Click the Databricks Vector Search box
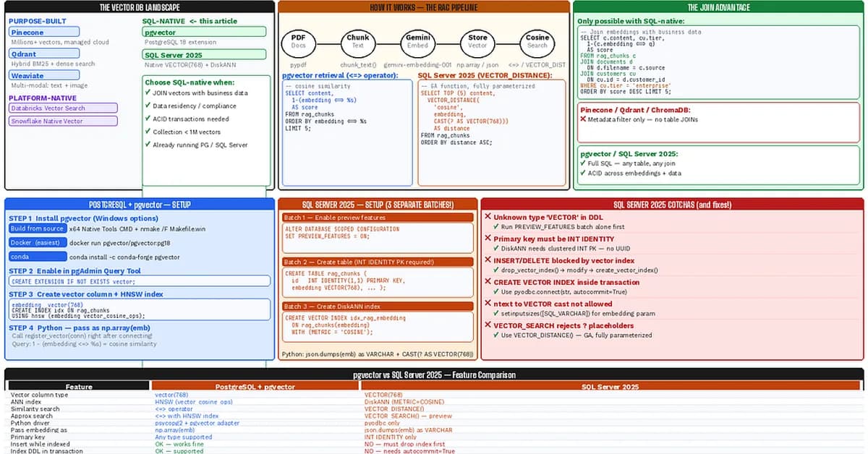868x454 pixels. pos(63,108)
